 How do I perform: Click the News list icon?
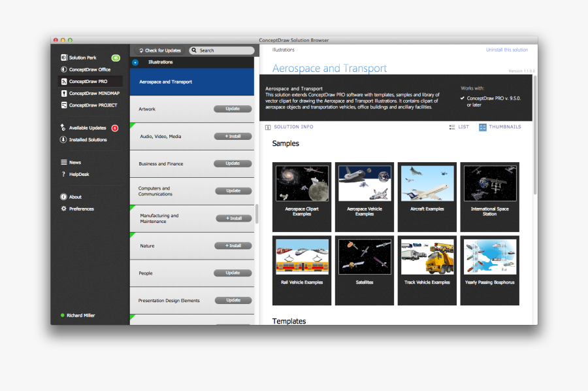click(x=64, y=162)
